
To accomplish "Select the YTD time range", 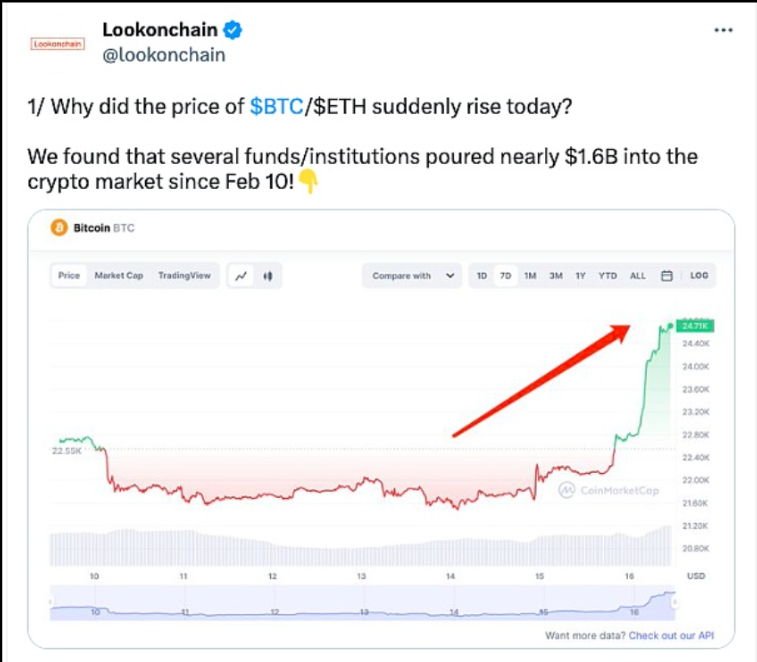I will [607, 276].
